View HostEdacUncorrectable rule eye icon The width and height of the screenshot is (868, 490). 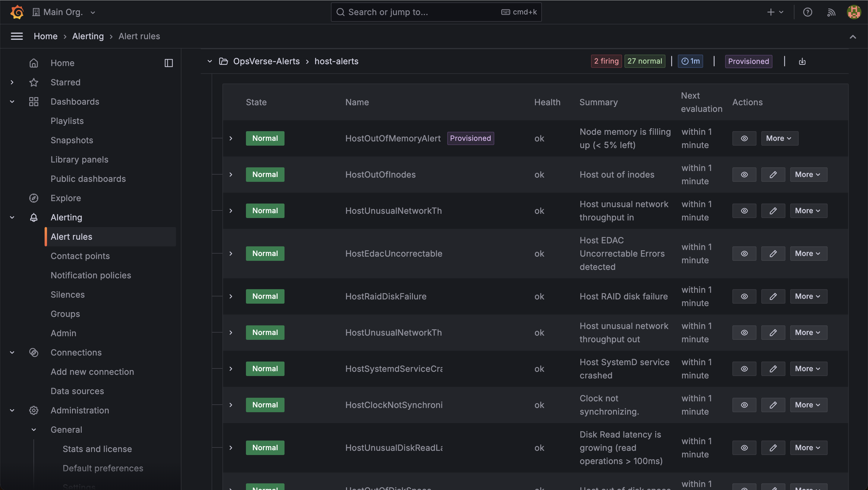pos(744,254)
